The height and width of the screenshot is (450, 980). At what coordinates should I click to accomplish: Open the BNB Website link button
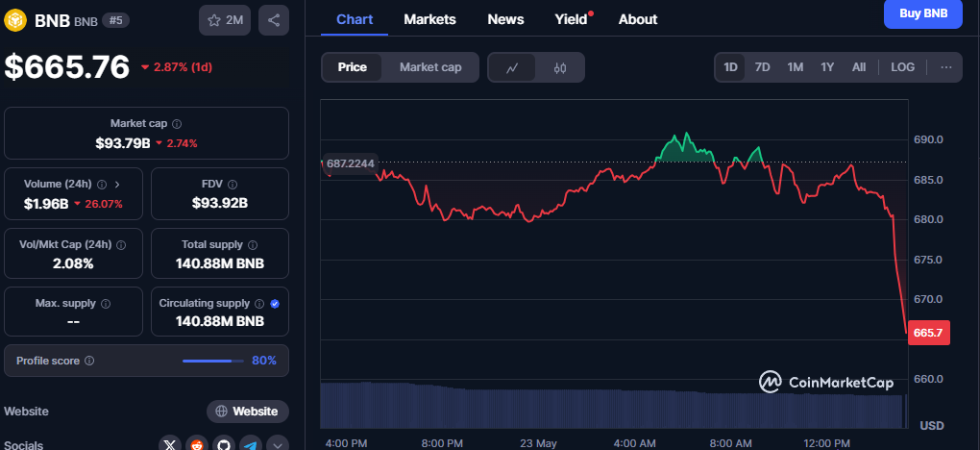tap(248, 412)
